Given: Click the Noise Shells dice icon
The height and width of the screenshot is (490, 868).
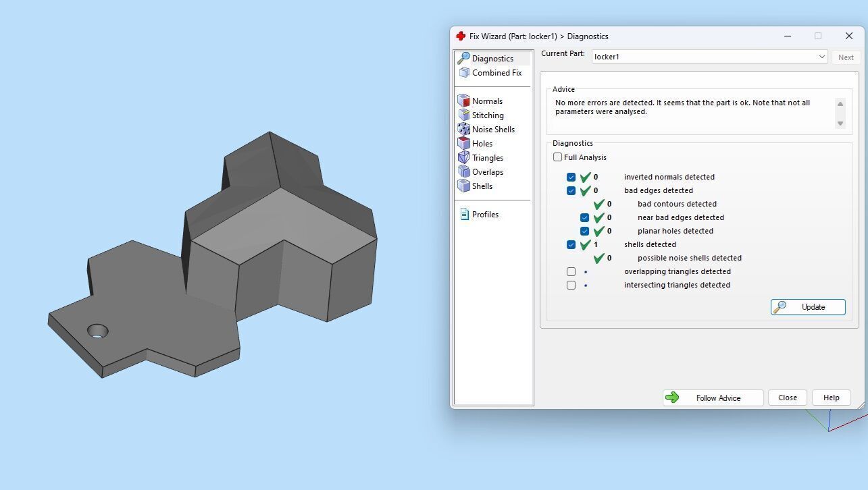Looking at the screenshot, I should pos(463,130).
